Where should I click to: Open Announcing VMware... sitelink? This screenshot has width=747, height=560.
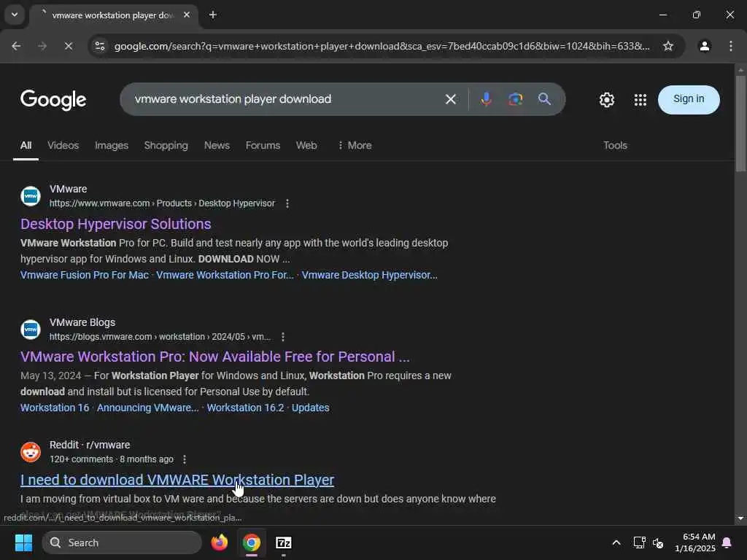point(147,408)
